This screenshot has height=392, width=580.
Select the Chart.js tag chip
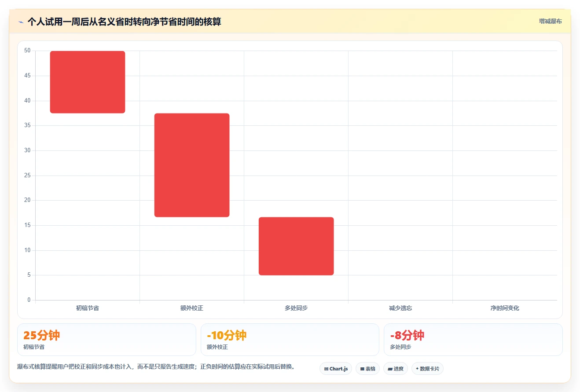pyautogui.click(x=336, y=369)
